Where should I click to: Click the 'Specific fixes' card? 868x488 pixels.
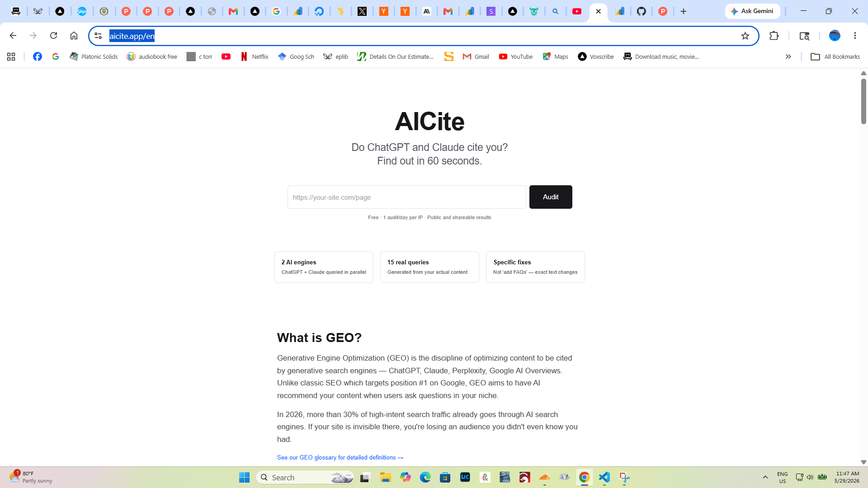point(535,267)
